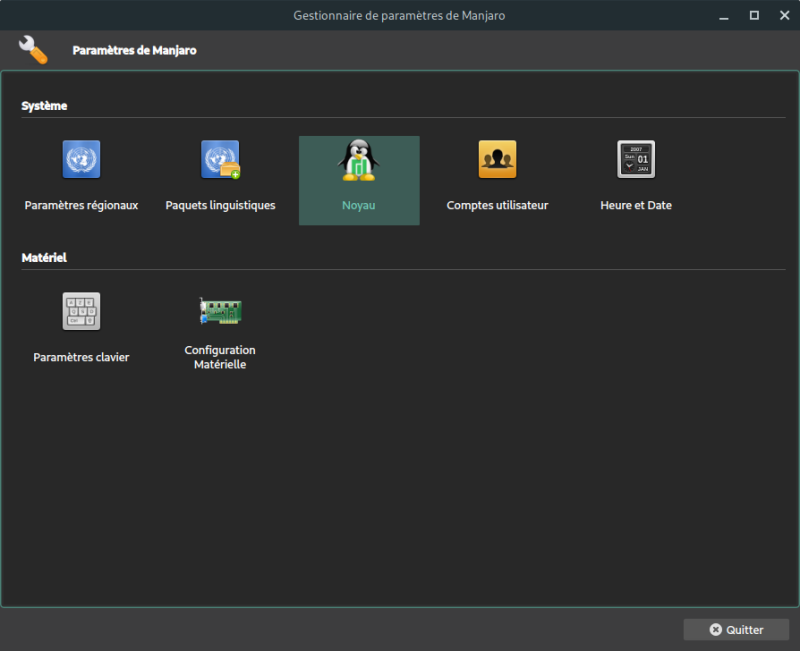
Task: Minimize the Gestionnaire de paramètres window
Action: coord(723,16)
